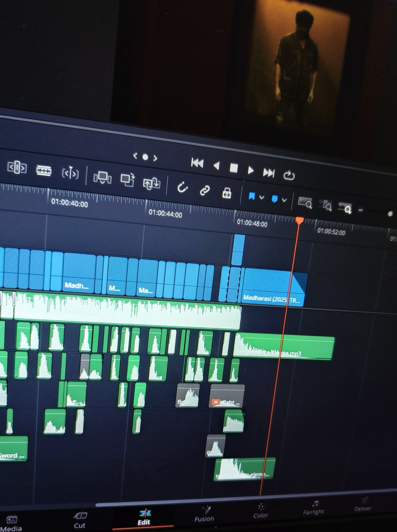Image resolution: width=397 pixels, height=532 pixels.
Task: Click the orange playhead handle on ruler
Action: pyautogui.click(x=300, y=220)
